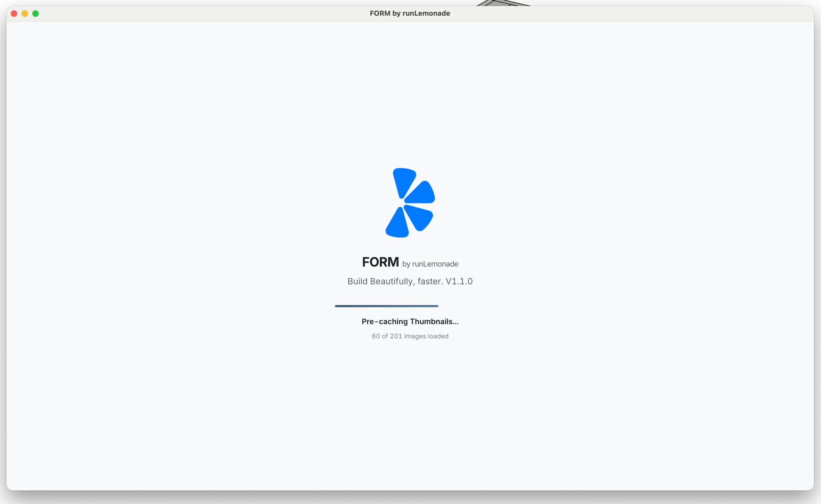Click the 'images loaded' text
The height and width of the screenshot is (504, 821).
pyautogui.click(x=426, y=336)
